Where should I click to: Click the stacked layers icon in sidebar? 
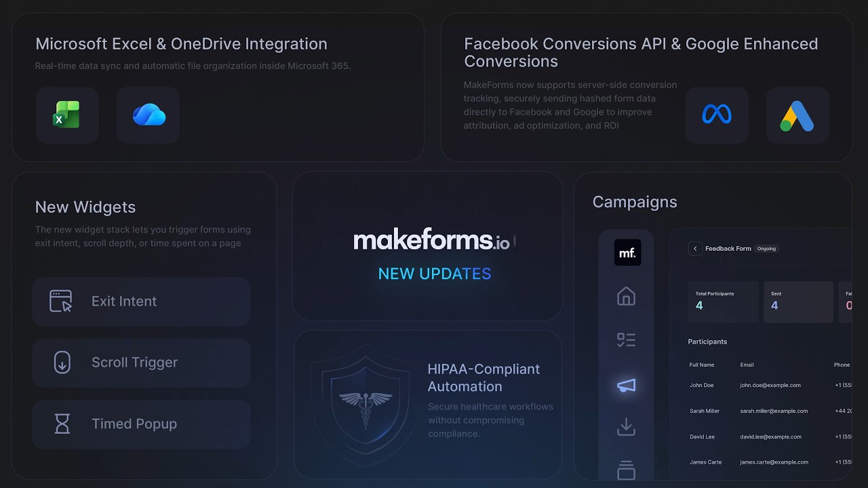pyautogui.click(x=626, y=470)
